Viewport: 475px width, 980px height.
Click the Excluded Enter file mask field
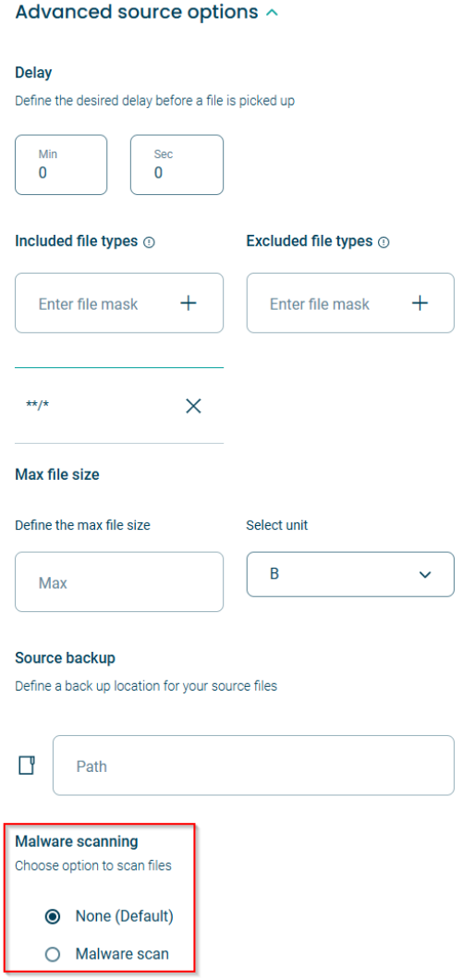350,303
